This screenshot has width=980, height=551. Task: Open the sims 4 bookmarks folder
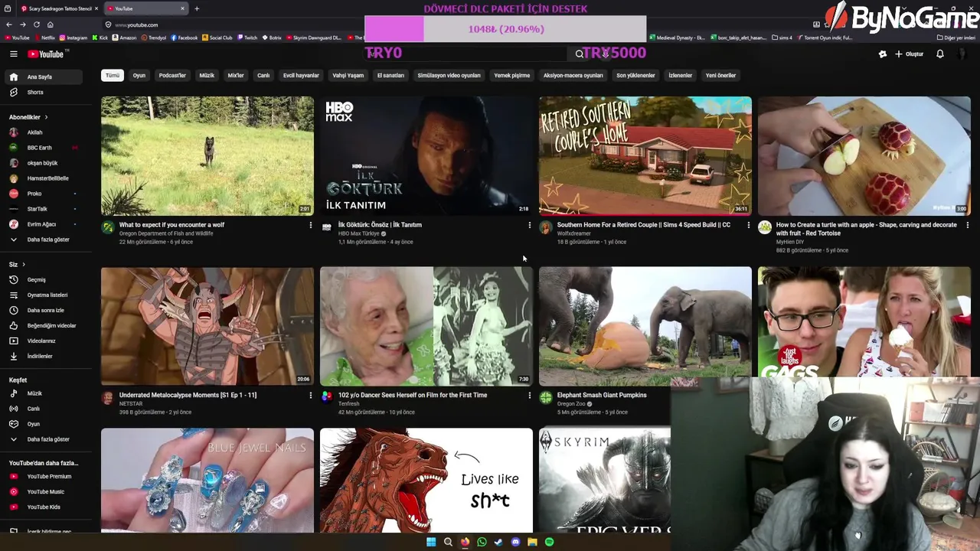coord(782,37)
